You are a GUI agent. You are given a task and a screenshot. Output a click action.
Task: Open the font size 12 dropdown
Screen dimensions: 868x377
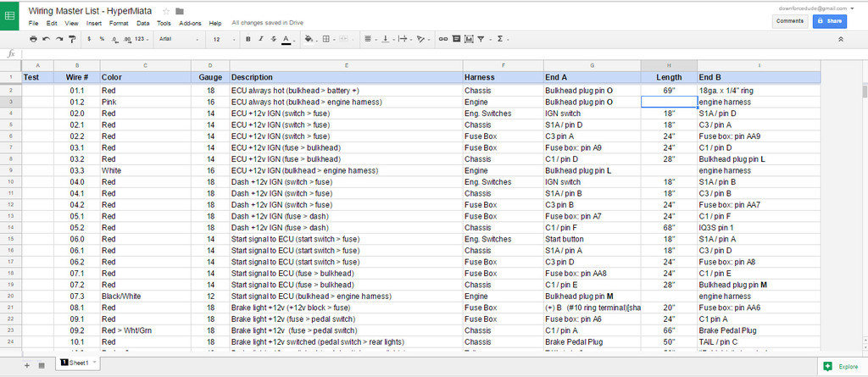pos(223,39)
